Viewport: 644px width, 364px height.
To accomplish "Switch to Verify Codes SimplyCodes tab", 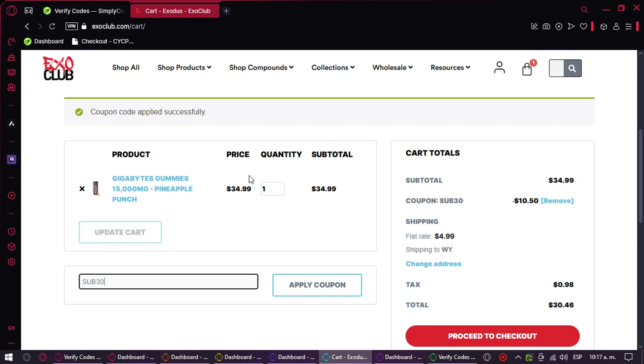I will click(84, 11).
